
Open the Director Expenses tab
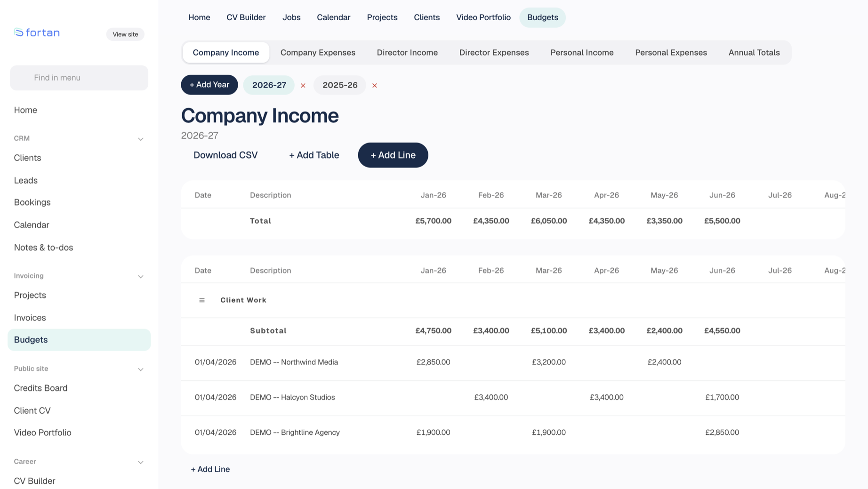pos(494,52)
